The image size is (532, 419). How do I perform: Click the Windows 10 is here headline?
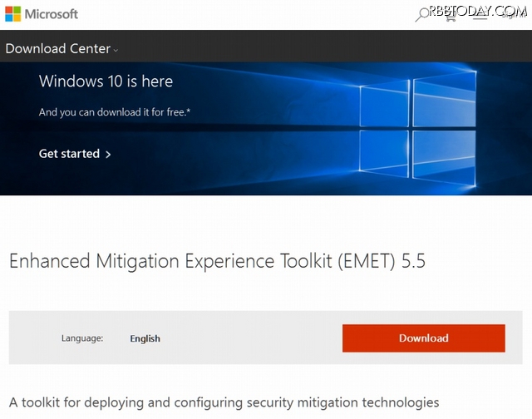point(106,81)
